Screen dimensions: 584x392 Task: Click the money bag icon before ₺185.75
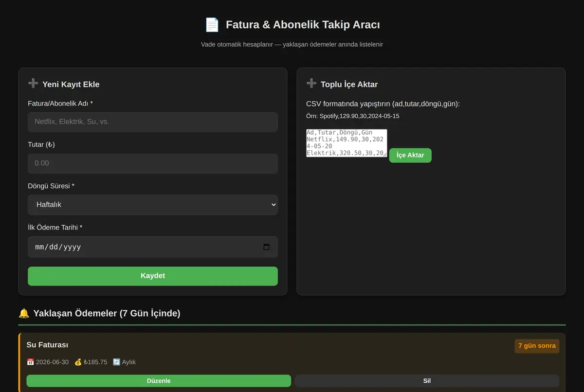coord(78,362)
